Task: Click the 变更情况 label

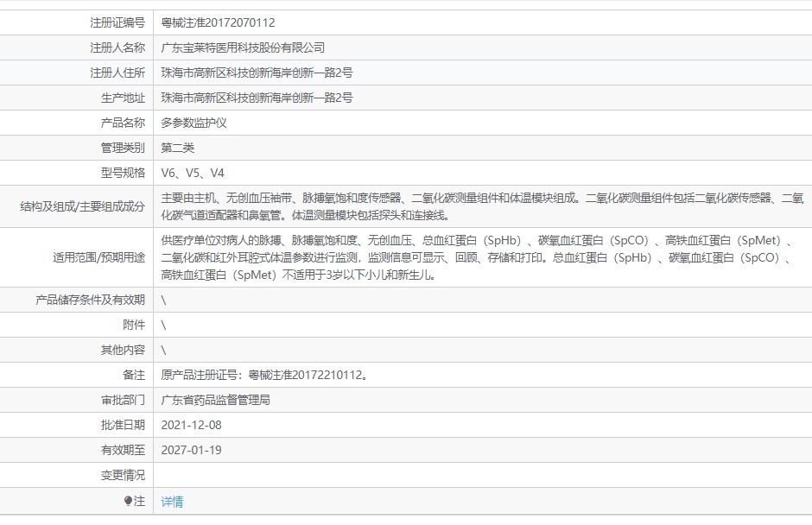Action: tap(123, 475)
